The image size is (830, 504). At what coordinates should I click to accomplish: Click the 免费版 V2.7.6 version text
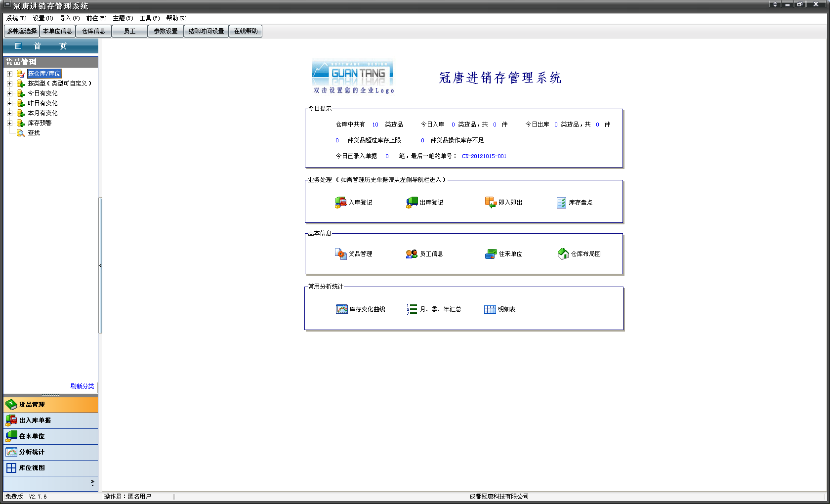[x=26, y=497]
